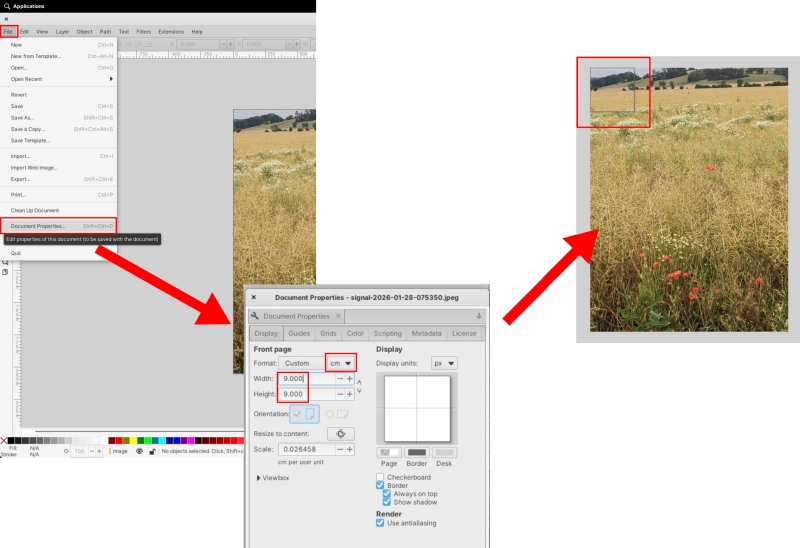Click the Page color swatch button
The width and height of the screenshot is (800, 548).
click(389, 453)
